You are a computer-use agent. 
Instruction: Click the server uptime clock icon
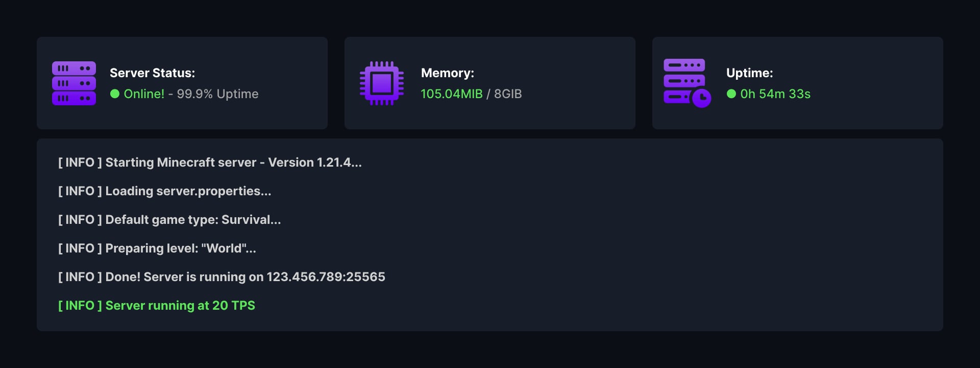[687, 83]
